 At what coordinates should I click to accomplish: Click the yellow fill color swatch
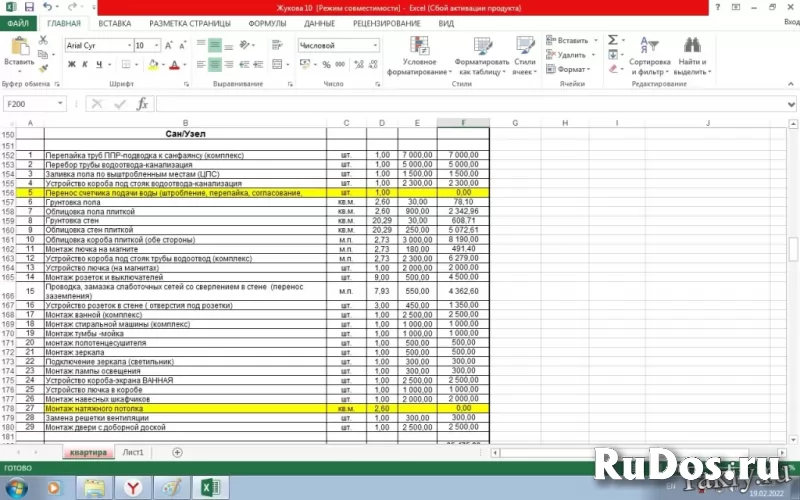(x=153, y=65)
